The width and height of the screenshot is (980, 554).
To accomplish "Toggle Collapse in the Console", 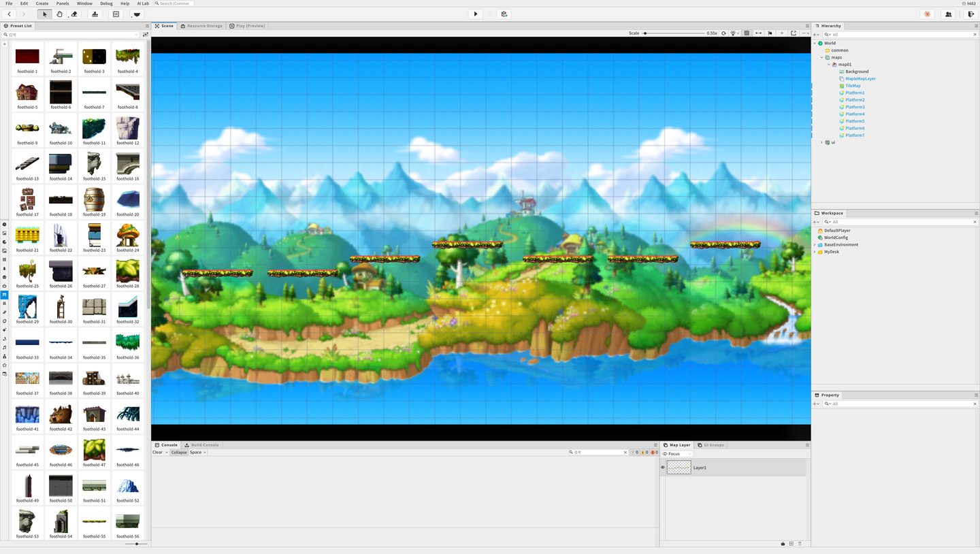I will click(x=179, y=452).
